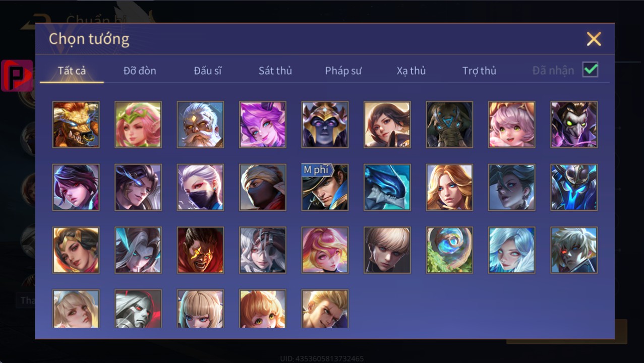Select the swirling blue orb hero
The image size is (644, 363).
coord(449,250)
